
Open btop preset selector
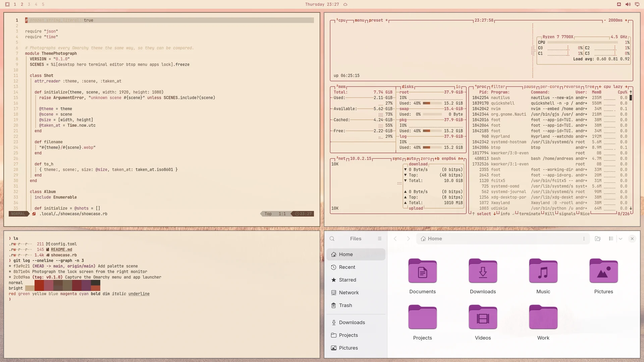pos(376,20)
